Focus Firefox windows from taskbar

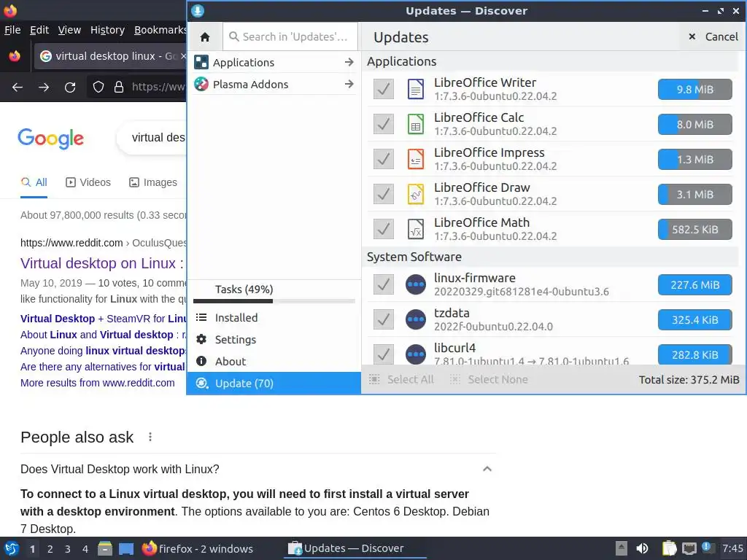(x=198, y=548)
